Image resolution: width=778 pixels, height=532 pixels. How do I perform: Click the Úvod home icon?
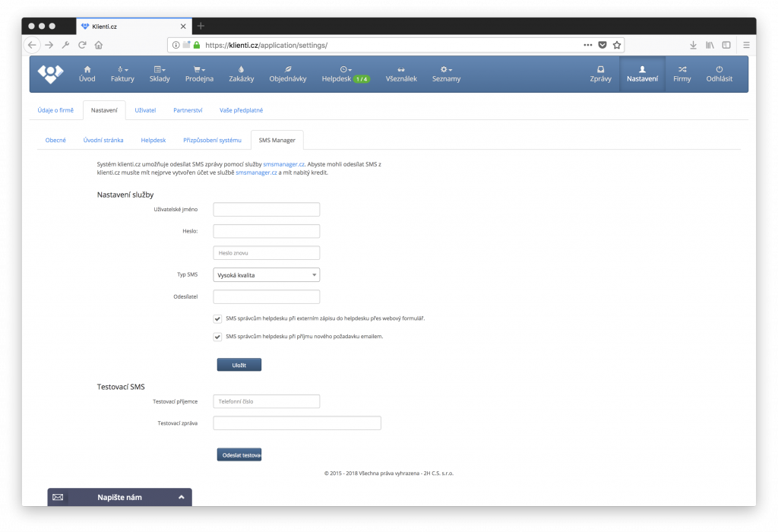tap(87, 69)
